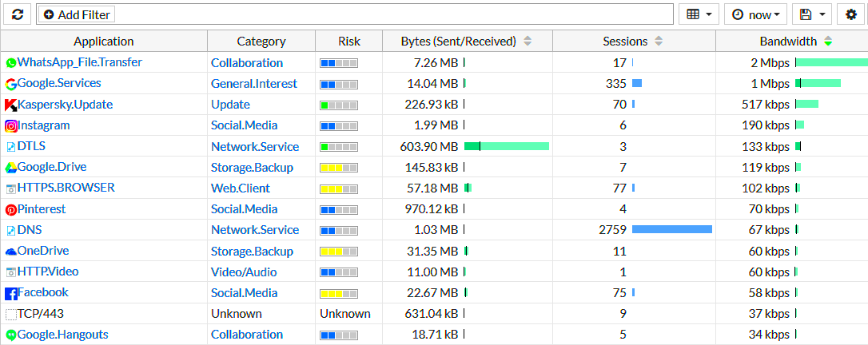Click the DTLS application icon
Screen dimensions: 868x345
11,146
